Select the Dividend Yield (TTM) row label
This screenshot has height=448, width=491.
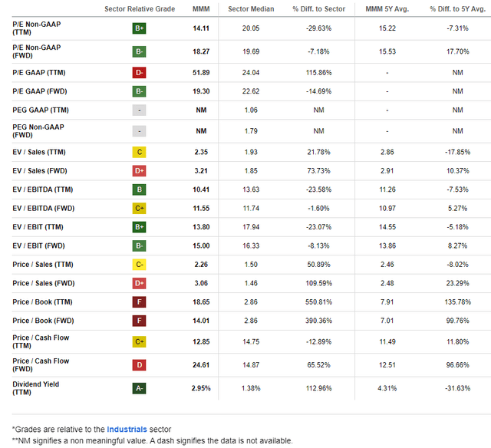(36, 388)
